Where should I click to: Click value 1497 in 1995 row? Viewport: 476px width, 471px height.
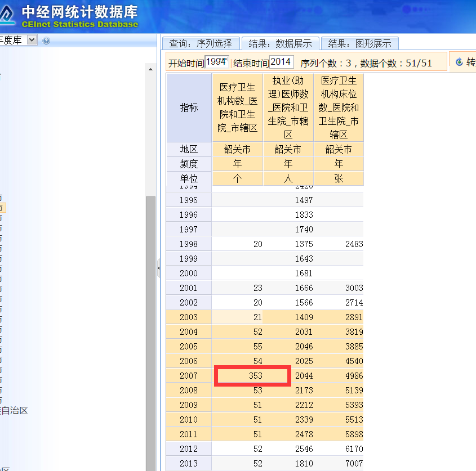point(304,200)
